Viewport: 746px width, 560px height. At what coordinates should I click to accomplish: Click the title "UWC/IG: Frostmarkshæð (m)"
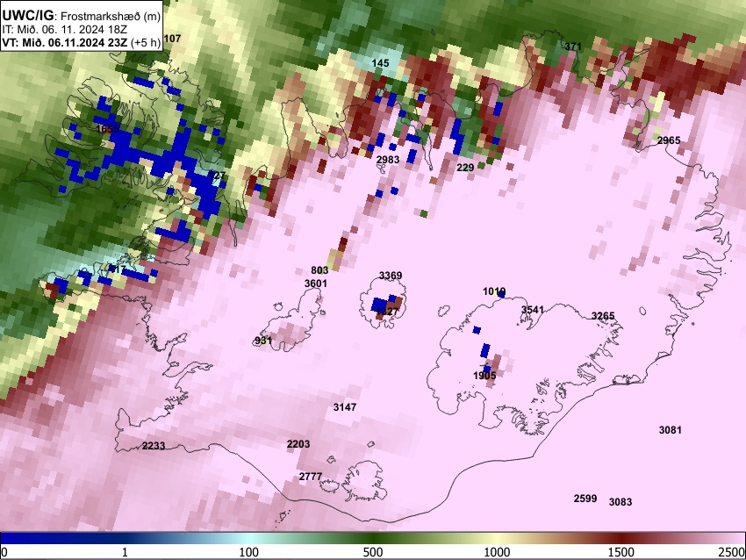point(82,16)
